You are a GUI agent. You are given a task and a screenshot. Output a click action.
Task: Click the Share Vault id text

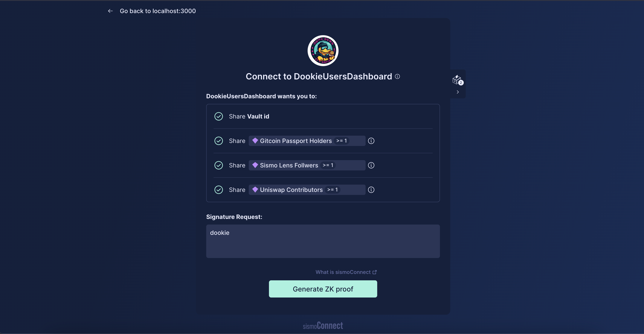[x=249, y=116]
